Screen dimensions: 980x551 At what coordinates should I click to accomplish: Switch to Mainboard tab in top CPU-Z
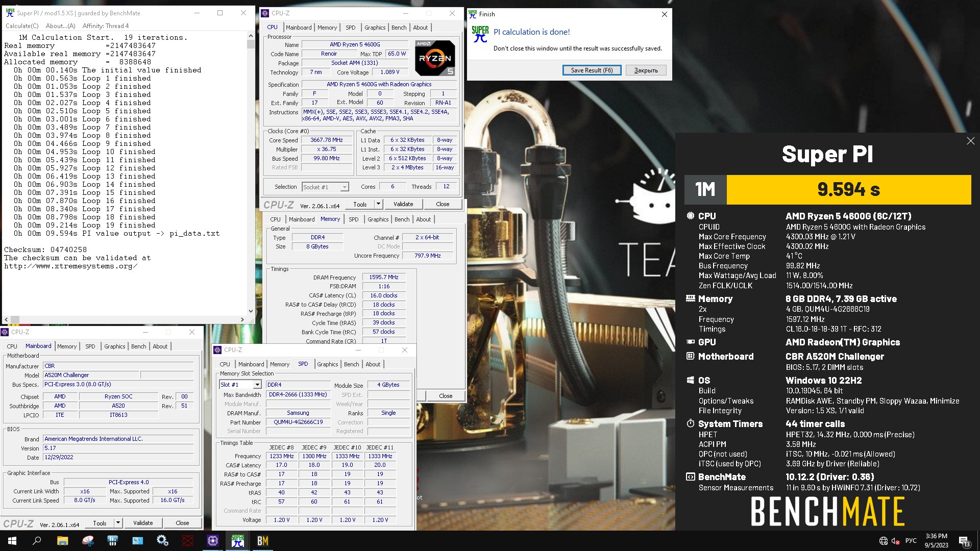[299, 28]
